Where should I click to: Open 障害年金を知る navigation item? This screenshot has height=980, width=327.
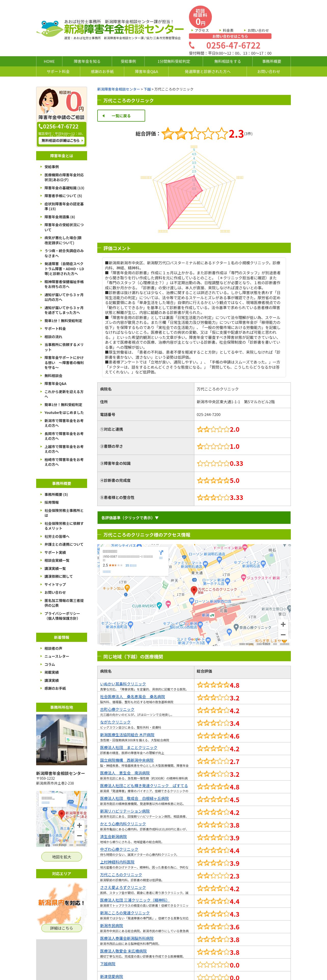point(87,61)
